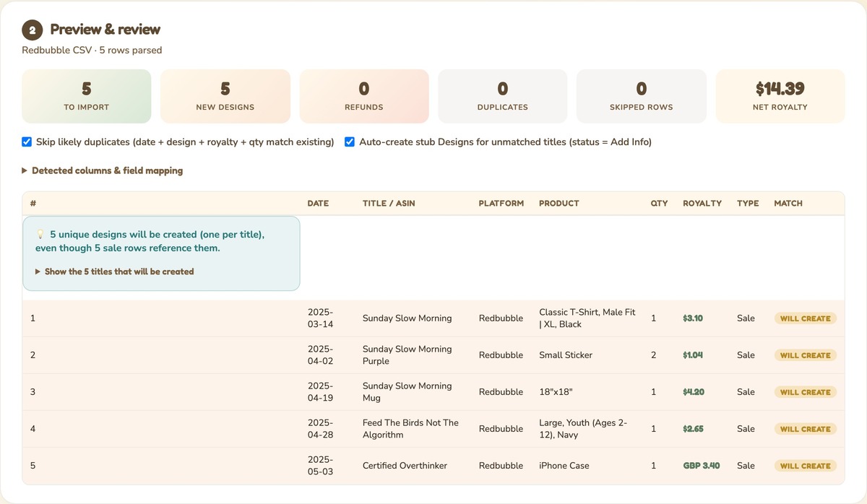867x504 pixels.
Task: Click 'Redbubble CSV · 5 rows parsed' subtitle
Action: click(x=92, y=51)
